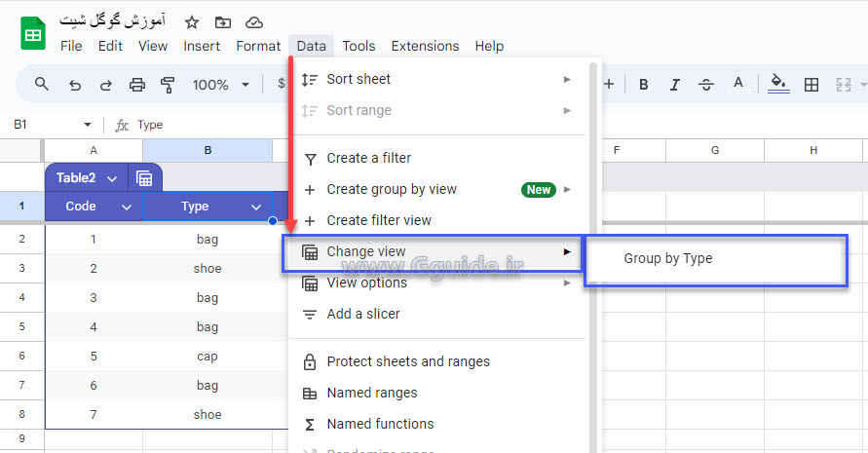
Task: Open the Type column dropdown
Action: click(256, 208)
